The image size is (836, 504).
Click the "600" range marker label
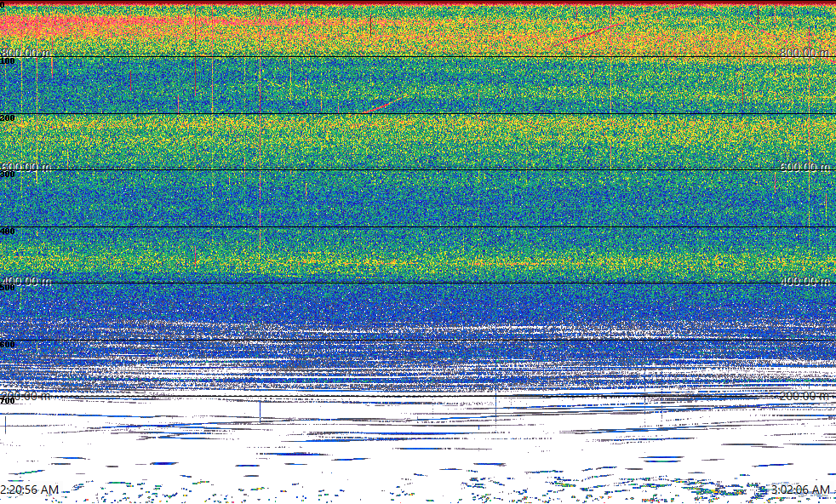(x=8, y=345)
